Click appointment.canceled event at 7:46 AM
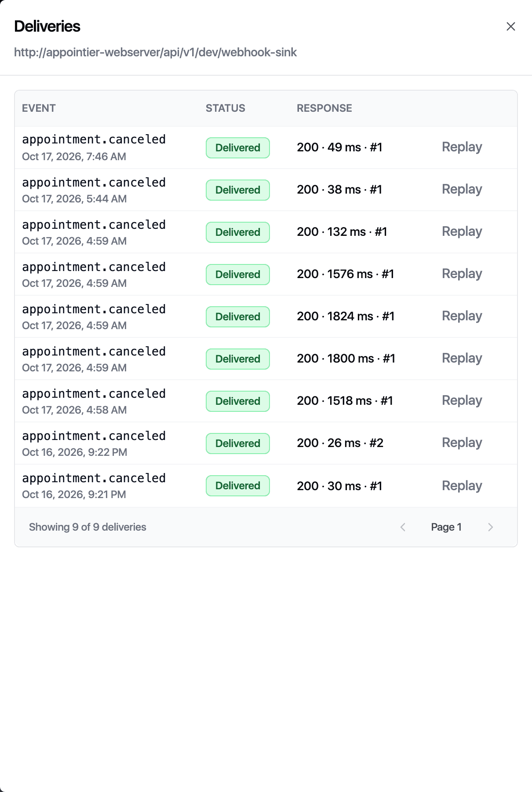Viewport: 532px width, 792px height. pyautogui.click(x=94, y=139)
